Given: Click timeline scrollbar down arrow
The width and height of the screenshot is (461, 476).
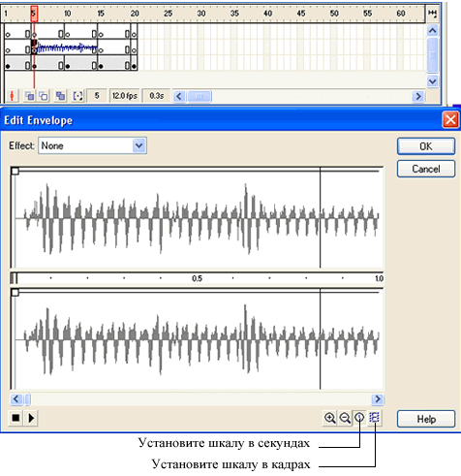Looking at the screenshot, I should (432, 81).
